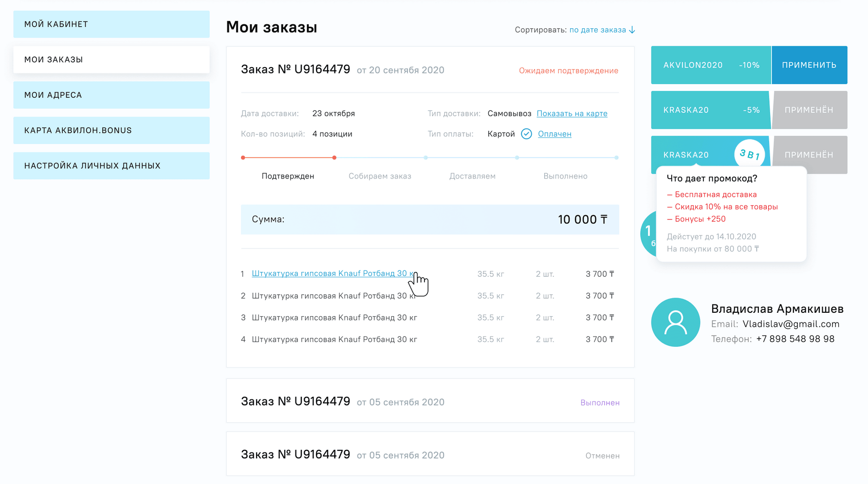
Task: Click Vladislav's email address link
Action: [791, 324]
